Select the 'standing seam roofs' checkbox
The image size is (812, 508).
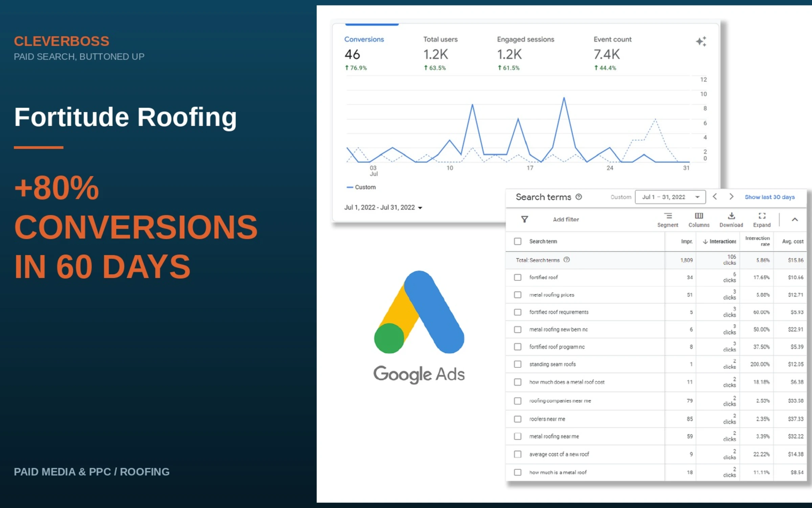click(x=518, y=364)
